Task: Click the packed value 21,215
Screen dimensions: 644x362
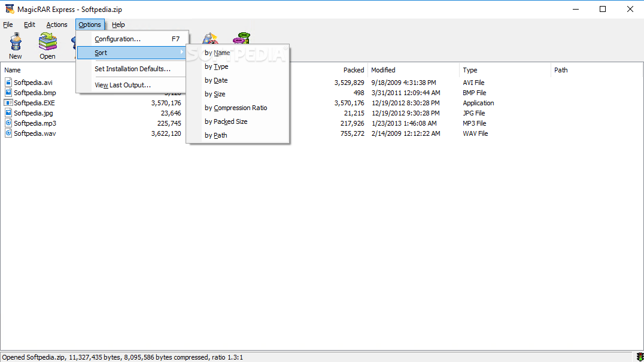Action: [x=354, y=113]
